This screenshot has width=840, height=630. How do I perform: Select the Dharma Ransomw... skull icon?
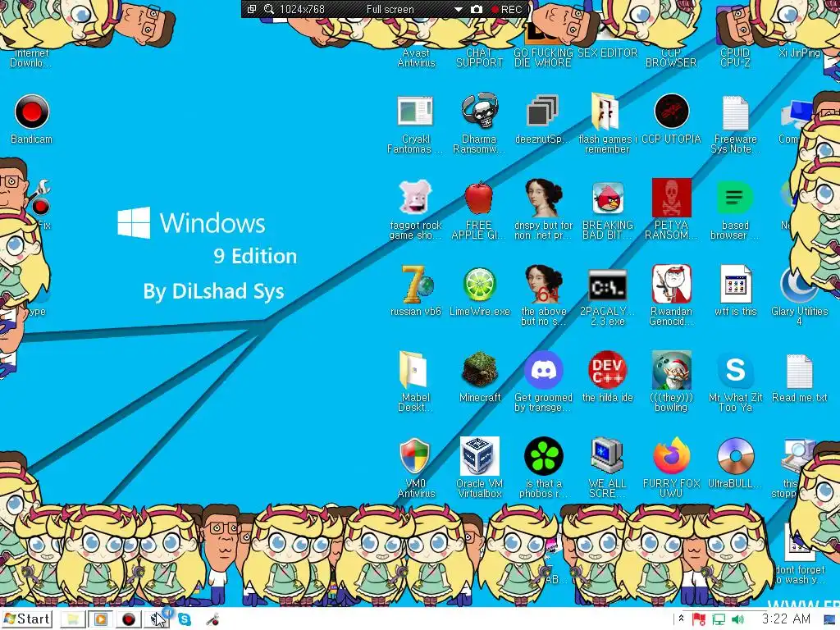pos(479,112)
